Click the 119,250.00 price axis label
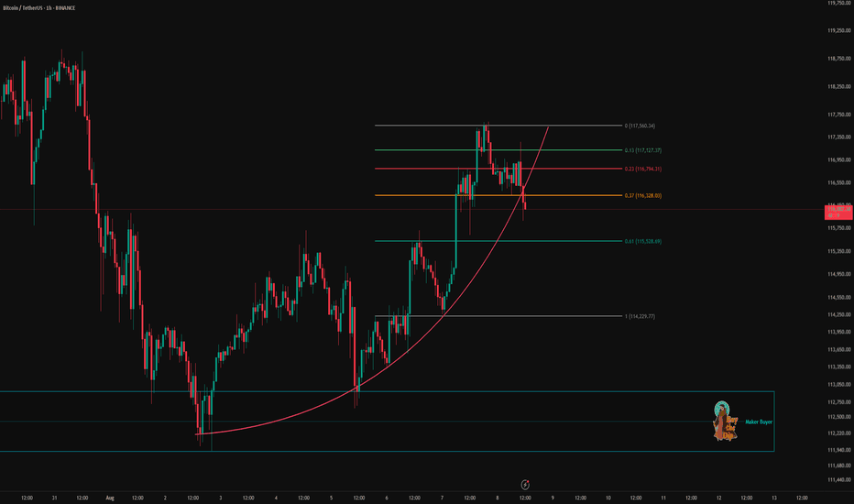Viewport: 854px width, 504px height. pyautogui.click(x=839, y=30)
